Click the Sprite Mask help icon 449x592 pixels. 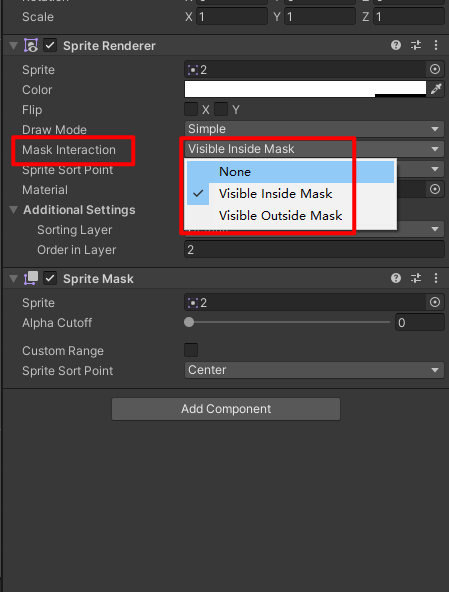pos(395,278)
